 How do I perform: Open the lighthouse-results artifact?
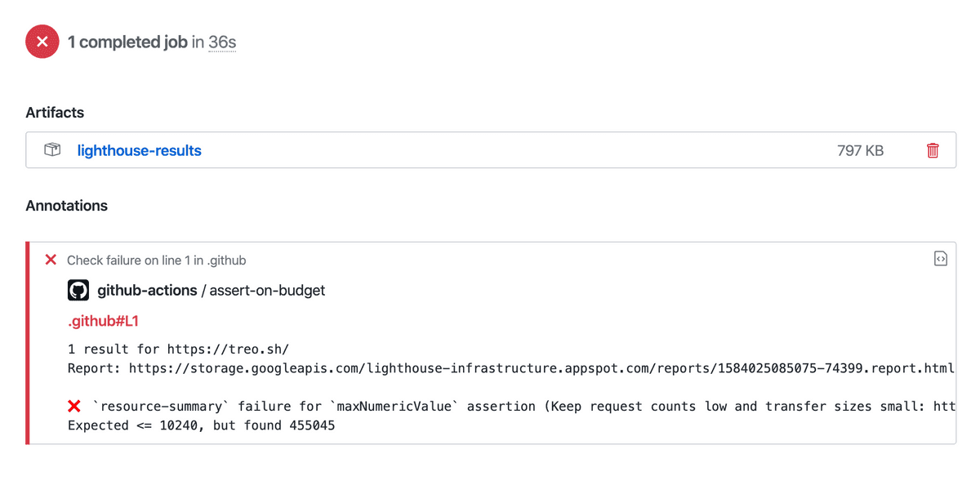tap(139, 150)
